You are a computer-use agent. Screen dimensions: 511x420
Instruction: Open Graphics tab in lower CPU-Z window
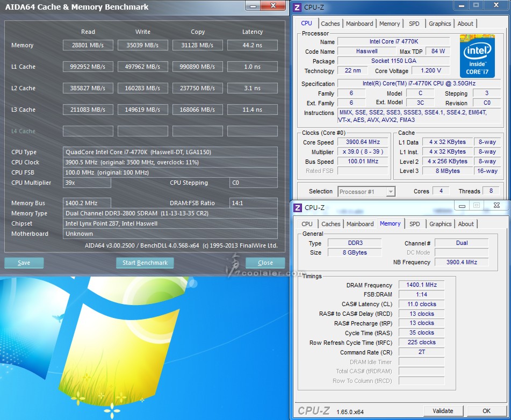440,224
